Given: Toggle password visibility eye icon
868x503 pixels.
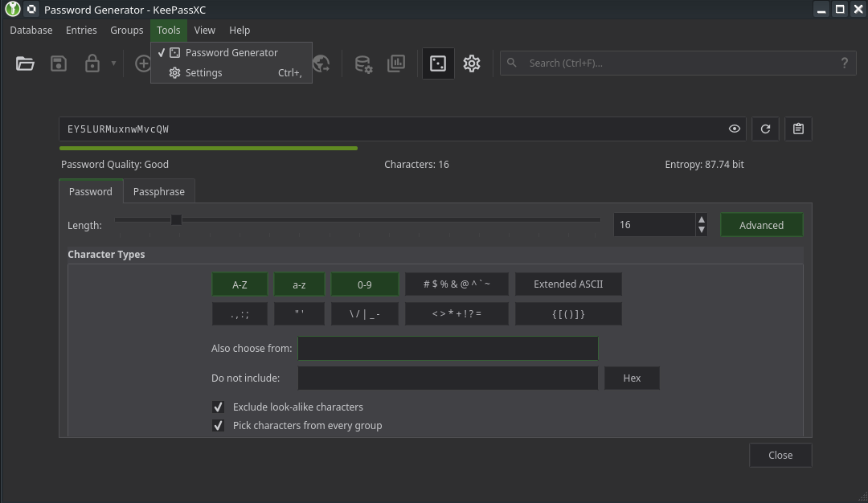Looking at the screenshot, I should pyautogui.click(x=734, y=129).
